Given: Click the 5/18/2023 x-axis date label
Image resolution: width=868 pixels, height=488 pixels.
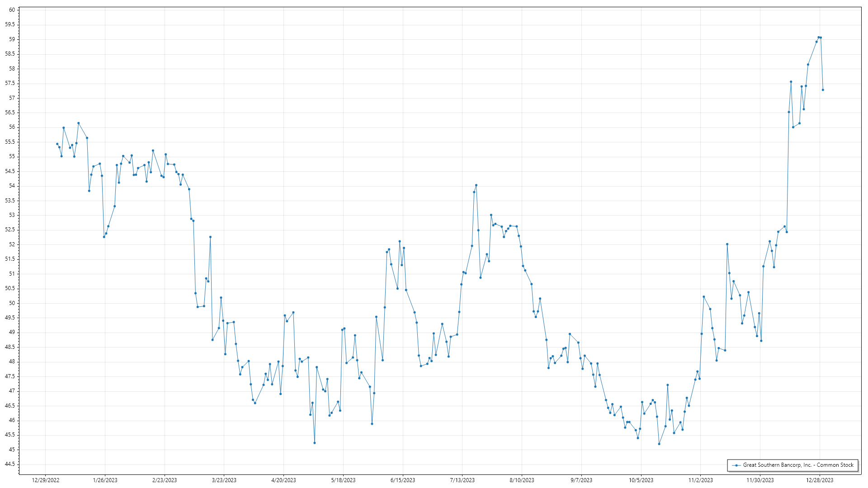Looking at the screenshot, I should (x=343, y=480).
